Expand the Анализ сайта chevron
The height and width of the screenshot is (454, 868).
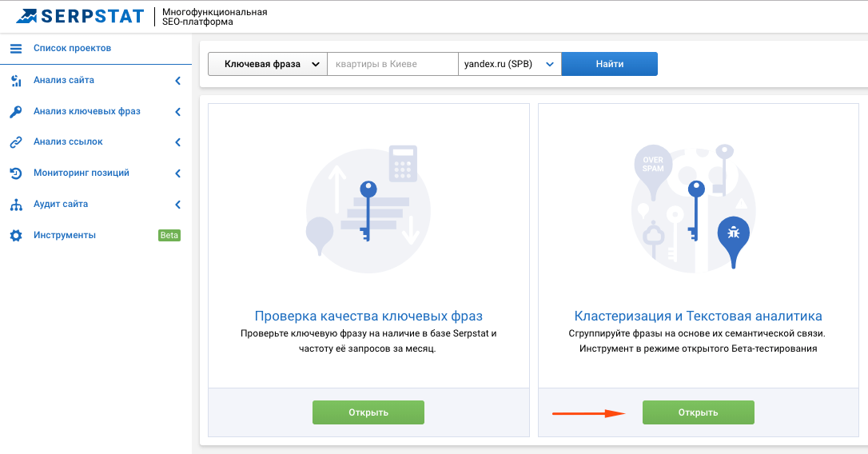[x=177, y=81]
